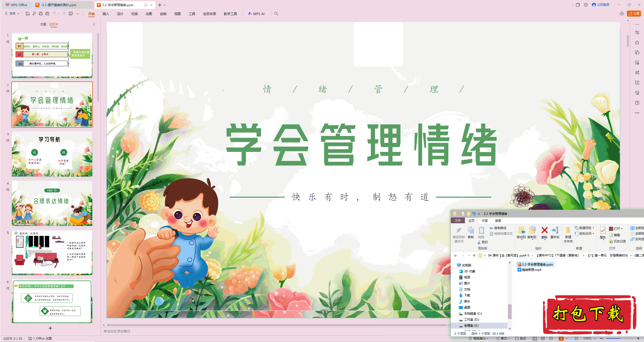Click the fit slide to window icon

pyautogui.click(x=576, y=338)
